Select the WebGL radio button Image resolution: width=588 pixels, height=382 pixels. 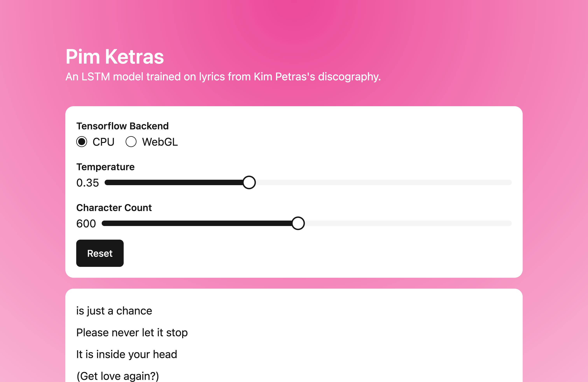pyautogui.click(x=131, y=142)
